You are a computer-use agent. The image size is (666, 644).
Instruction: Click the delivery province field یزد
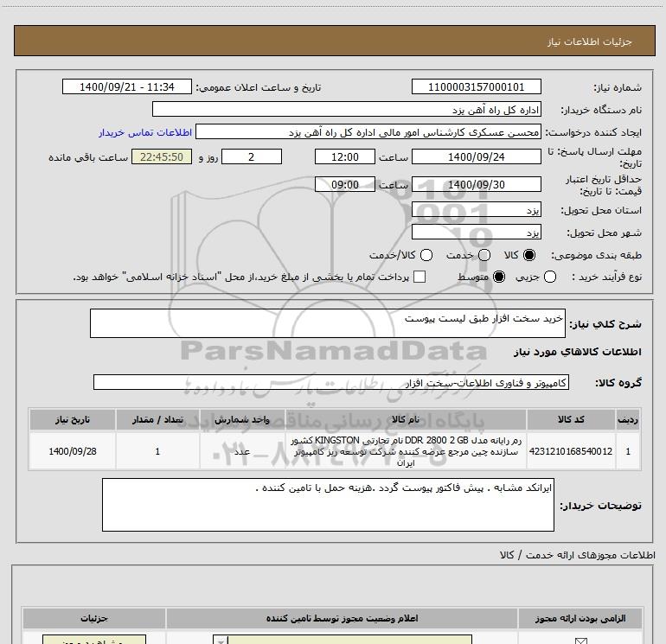point(476,210)
